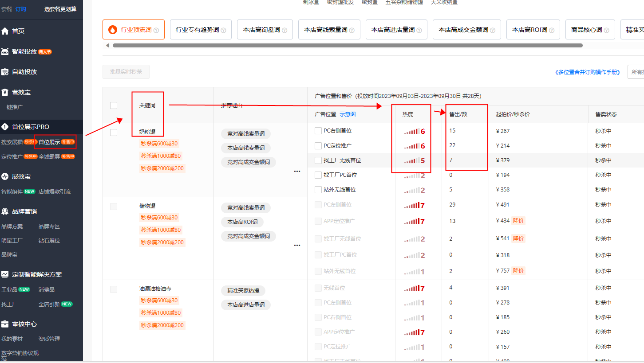Click the flame icon on 行业顶流词 tab
Viewport: 644px width, 363px height.
point(113,30)
